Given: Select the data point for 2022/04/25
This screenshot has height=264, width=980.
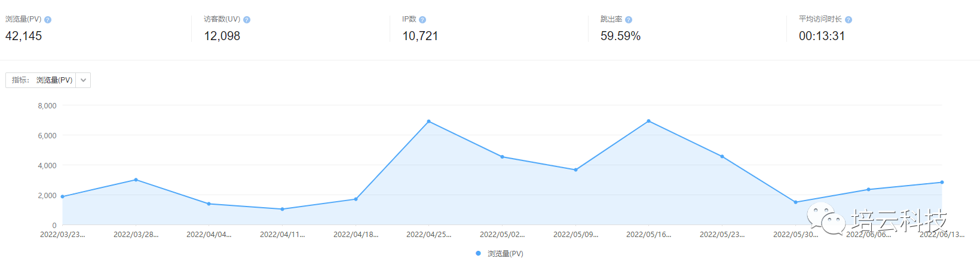Looking at the screenshot, I should coord(428,122).
